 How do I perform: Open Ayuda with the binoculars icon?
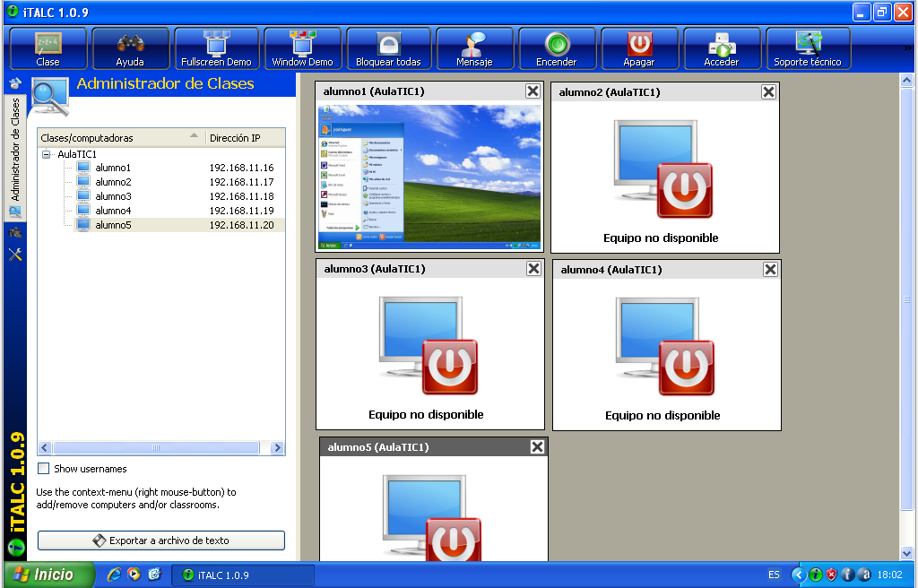(130, 48)
